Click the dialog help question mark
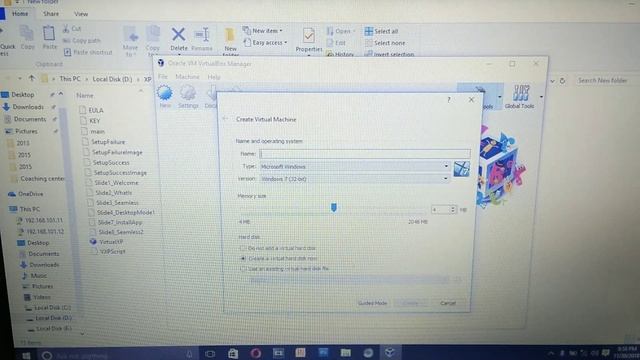Screen dimensions: 640x360 tap(449, 100)
